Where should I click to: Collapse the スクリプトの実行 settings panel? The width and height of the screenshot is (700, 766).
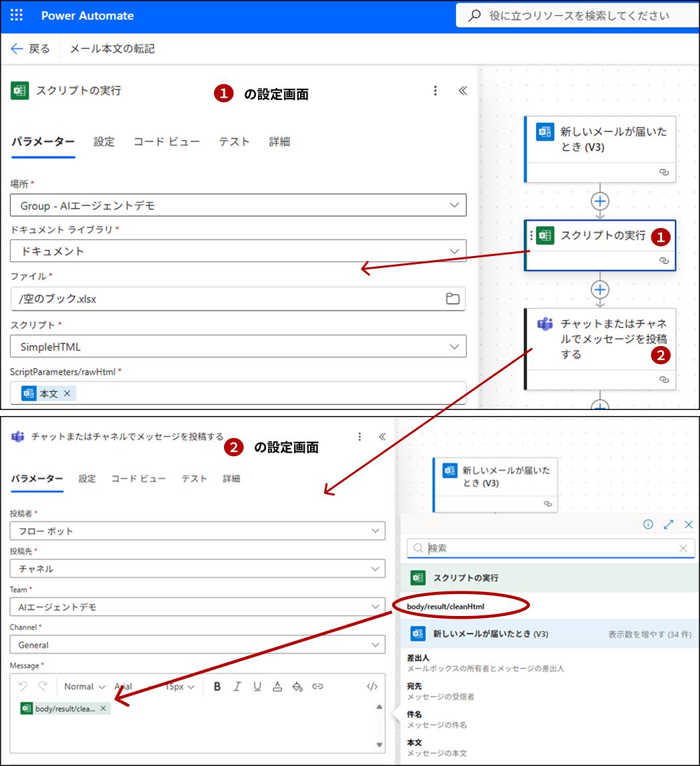point(463,91)
